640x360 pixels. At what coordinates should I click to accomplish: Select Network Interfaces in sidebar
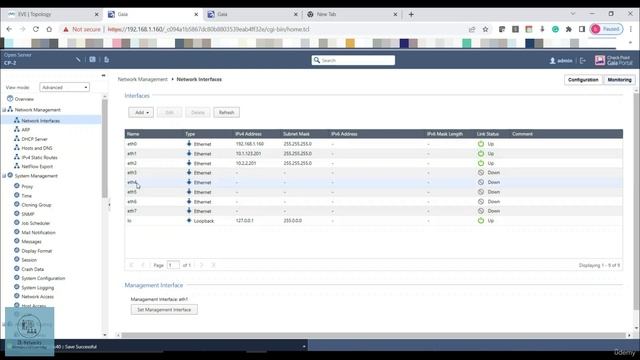pyautogui.click(x=40, y=121)
